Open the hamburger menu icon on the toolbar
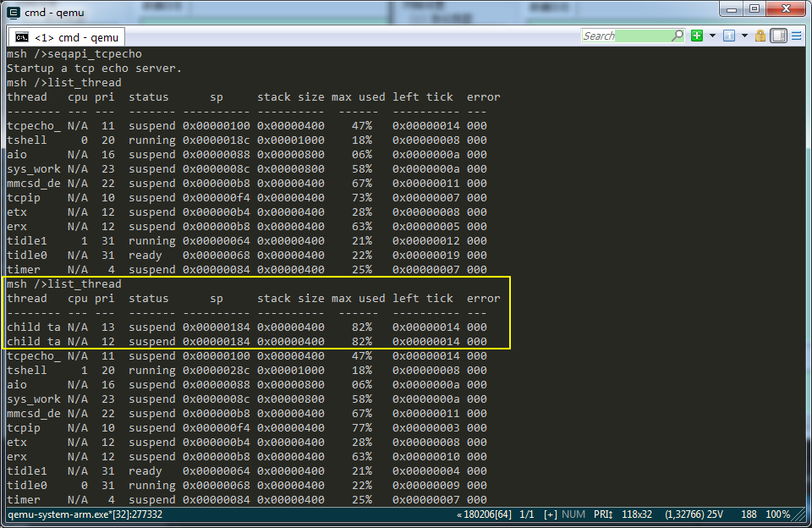Image resolution: width=812 pixels, height=528 pixels. click(797, 36)
